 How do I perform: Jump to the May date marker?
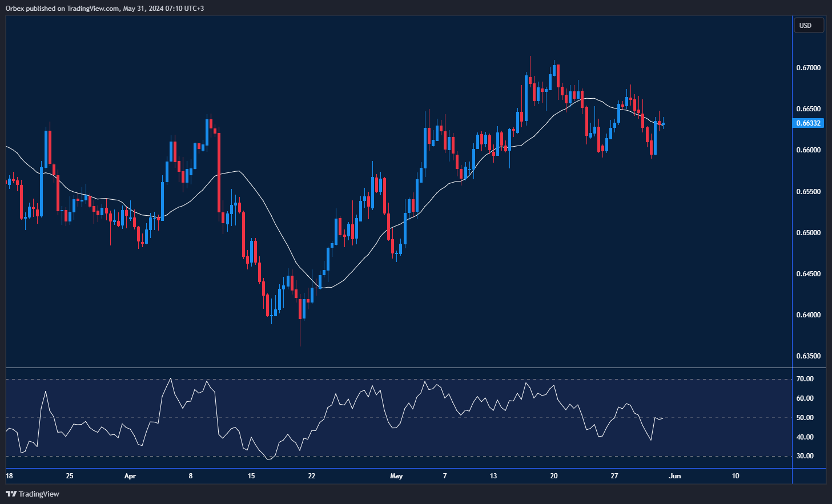tap(396, 476)
